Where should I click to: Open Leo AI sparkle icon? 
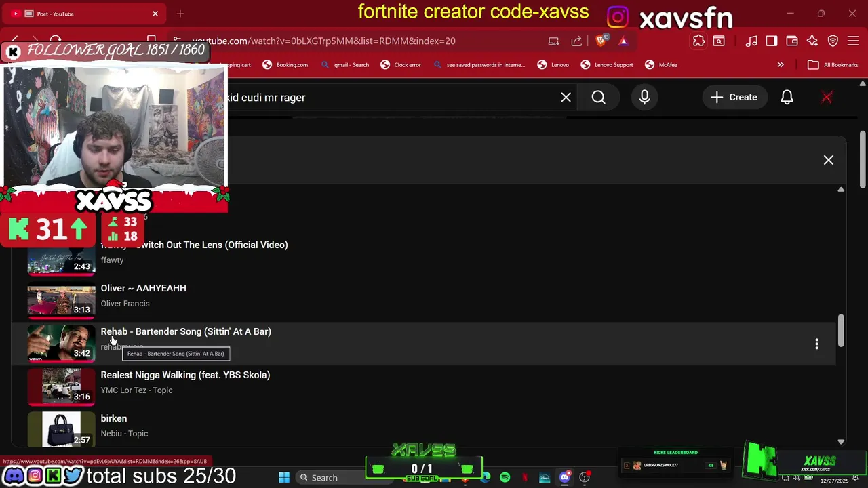812,41
